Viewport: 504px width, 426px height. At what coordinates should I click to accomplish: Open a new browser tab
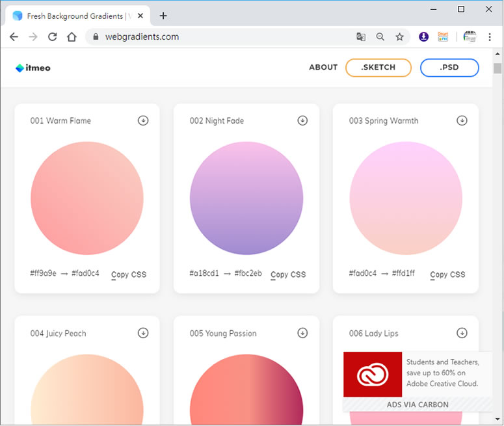(163, 16)
